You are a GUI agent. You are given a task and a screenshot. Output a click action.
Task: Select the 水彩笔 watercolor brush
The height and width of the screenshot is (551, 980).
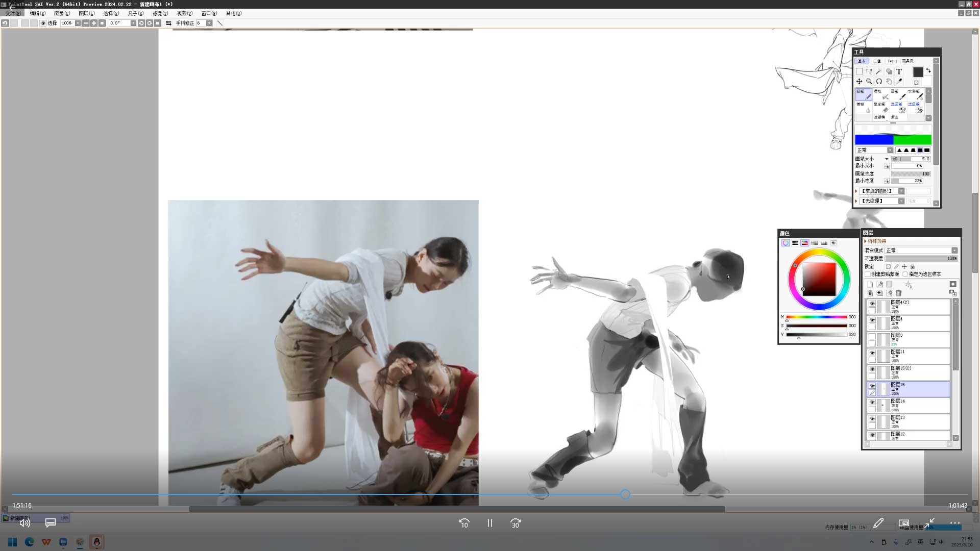click(x=915, y=94)
